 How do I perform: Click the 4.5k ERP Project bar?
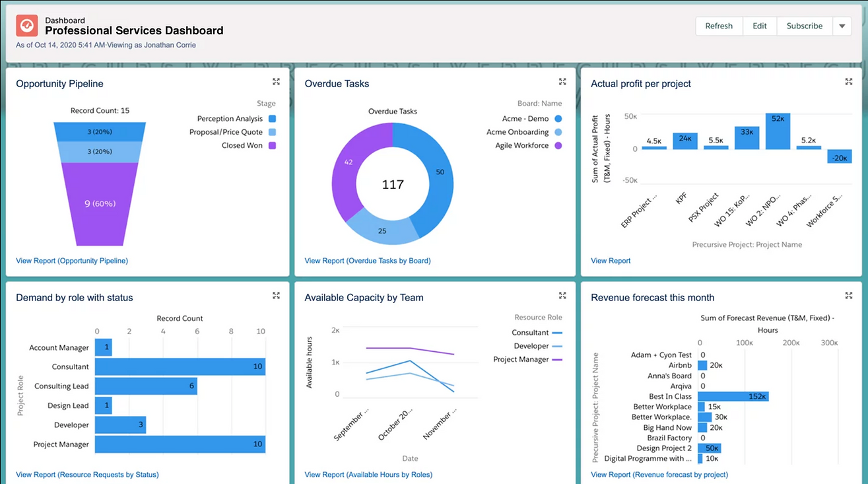[654, 147]
